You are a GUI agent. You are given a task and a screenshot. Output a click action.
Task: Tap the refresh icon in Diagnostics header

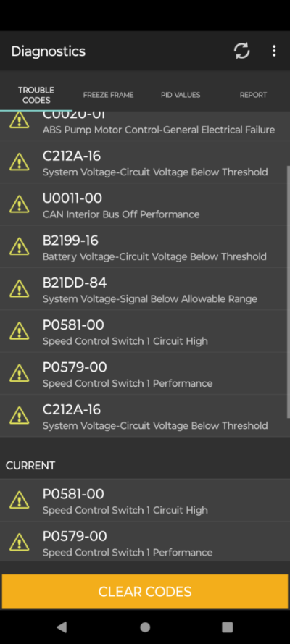click(x=241, y=51)
